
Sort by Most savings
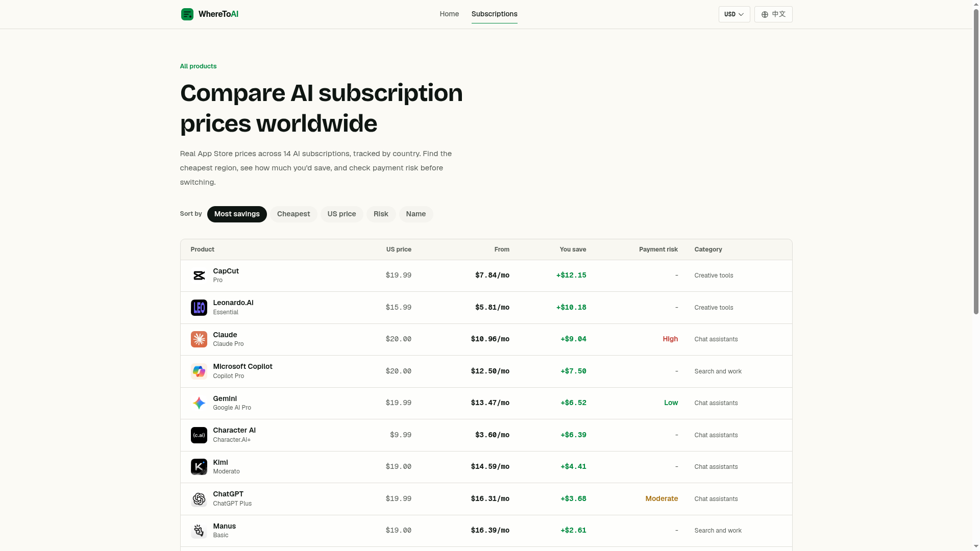click(237, 214)
